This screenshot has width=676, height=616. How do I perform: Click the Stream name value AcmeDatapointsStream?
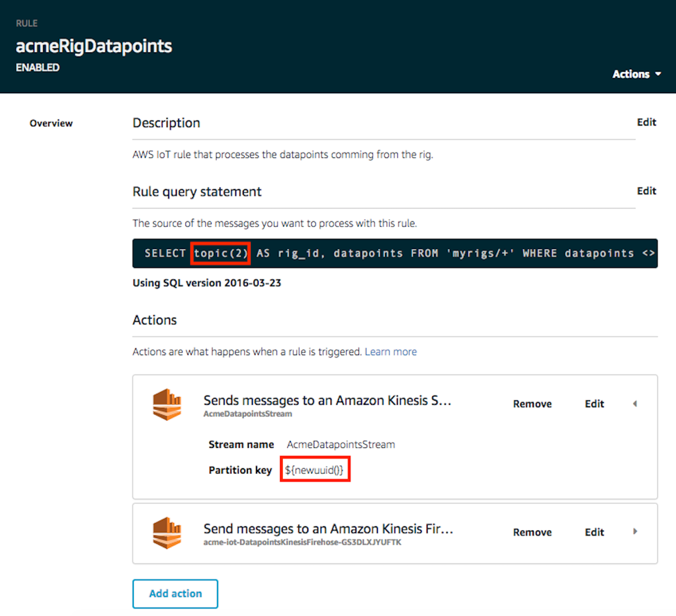[x=340, y=445]
